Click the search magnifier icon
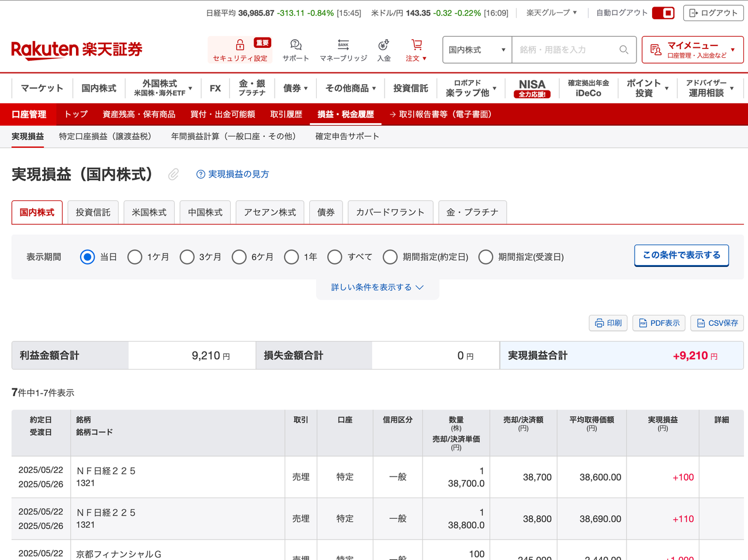The height and width of the screenshot is (560, 748). pos(623,50)
